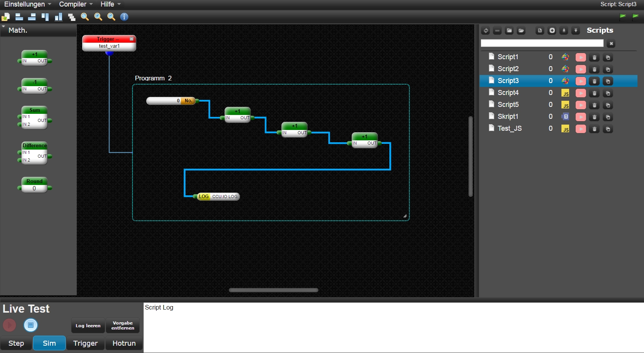Click the stacked layers toolbar icon
Viewport: 644px width, 353px height.
click(71, 17)
